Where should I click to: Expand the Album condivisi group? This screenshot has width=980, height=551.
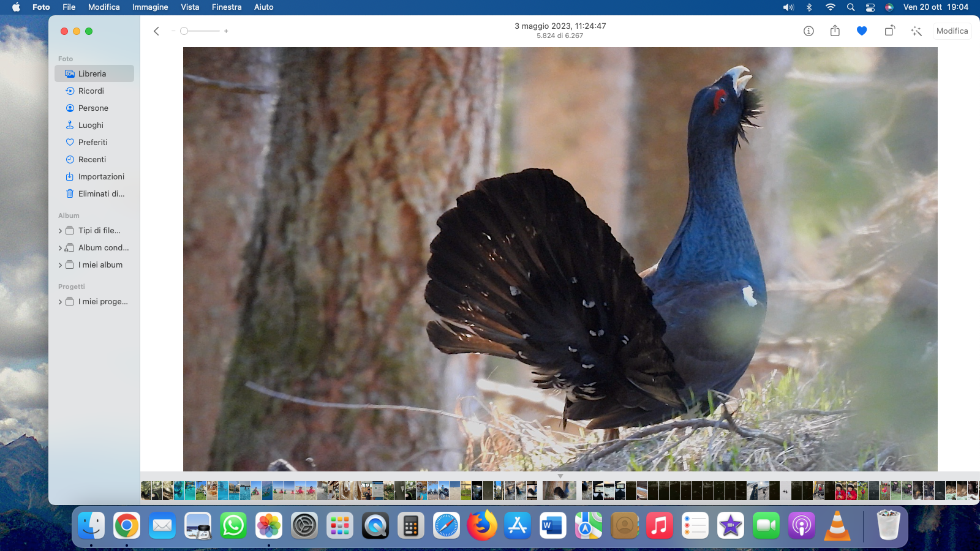[x=60, y=248]
